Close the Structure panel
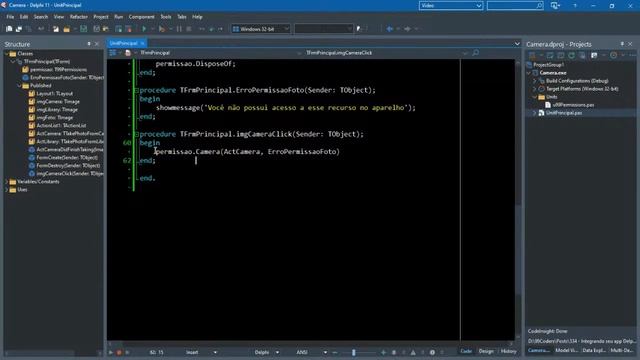This screenshot has width=640, height=360. 97,44
